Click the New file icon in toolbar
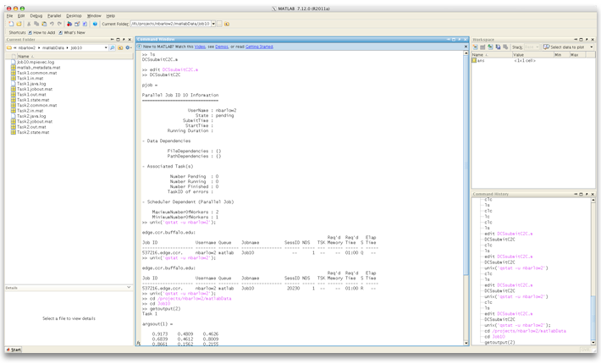 pyautogui.click(x=10, y=24)
